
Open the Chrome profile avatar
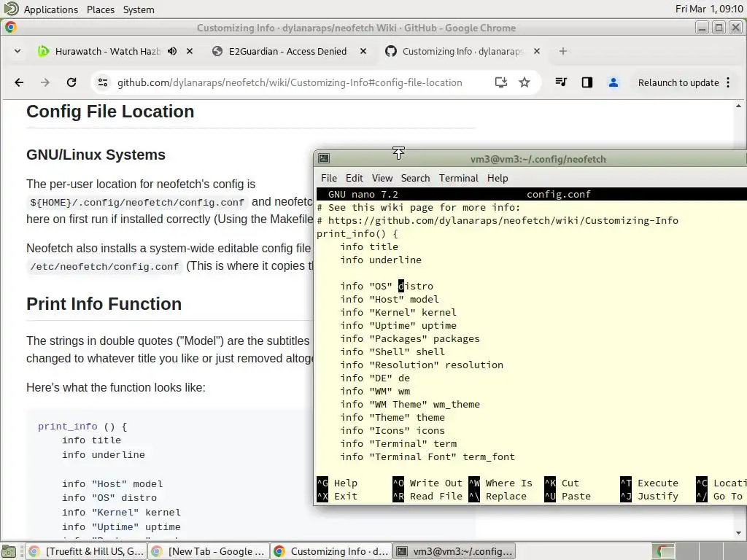(x=613, y=82)
